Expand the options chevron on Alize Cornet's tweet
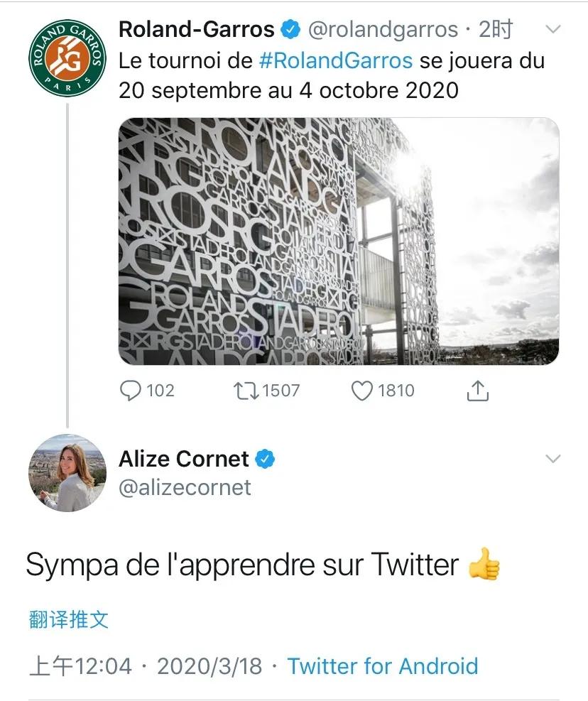Viewport: 588px width, 701px height. coord(552,459)
